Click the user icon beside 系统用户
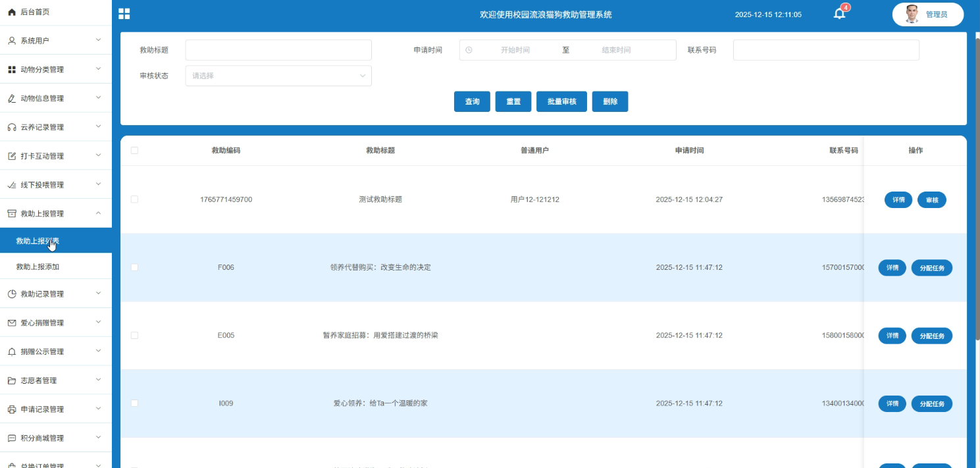 point(11,41)
